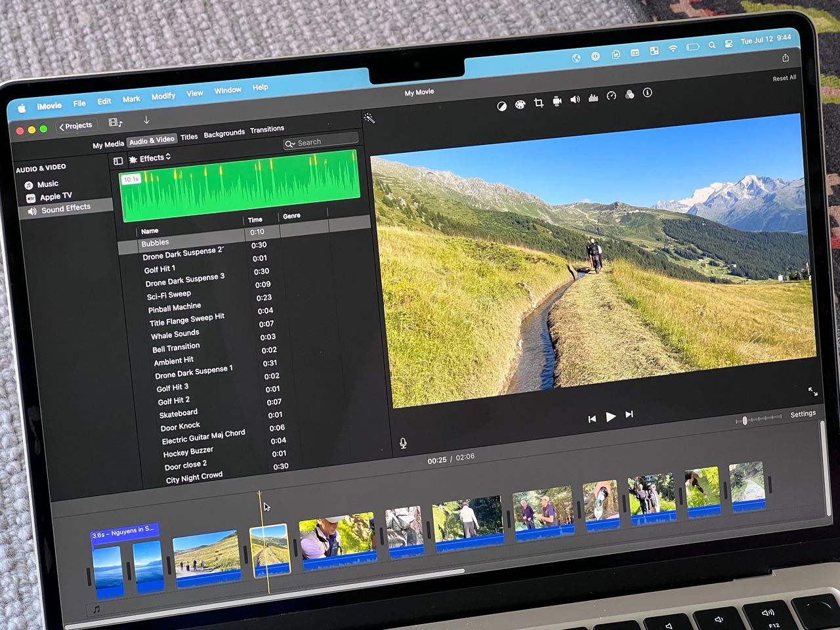Open the Edit menu
The width and height of the screenshot is (840, 630).
(104, 101)
